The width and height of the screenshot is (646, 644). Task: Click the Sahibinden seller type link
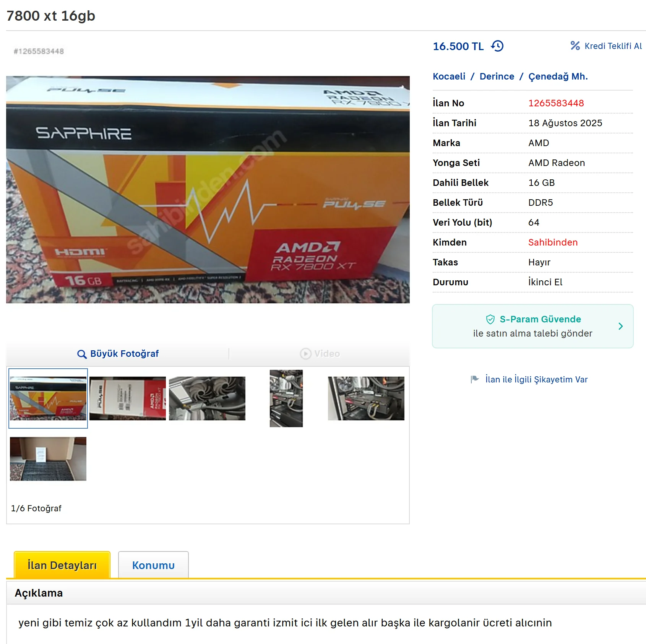pyautogui.click(x=553, y=242)
